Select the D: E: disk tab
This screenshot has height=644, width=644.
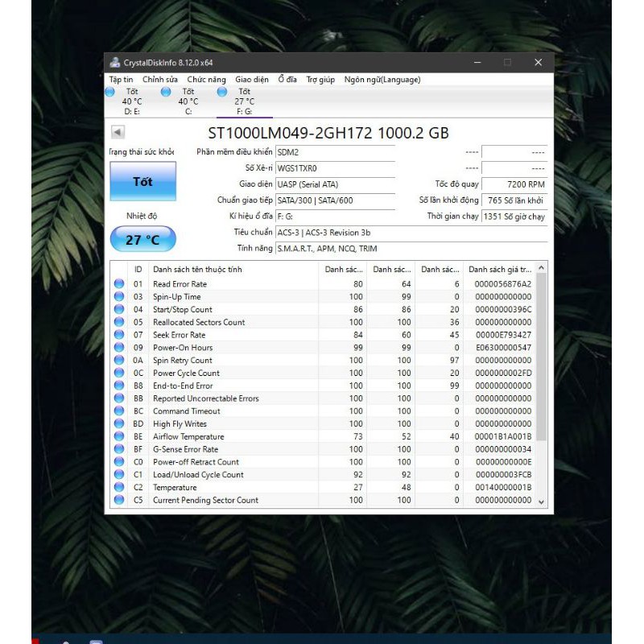[x=132, y=101]
